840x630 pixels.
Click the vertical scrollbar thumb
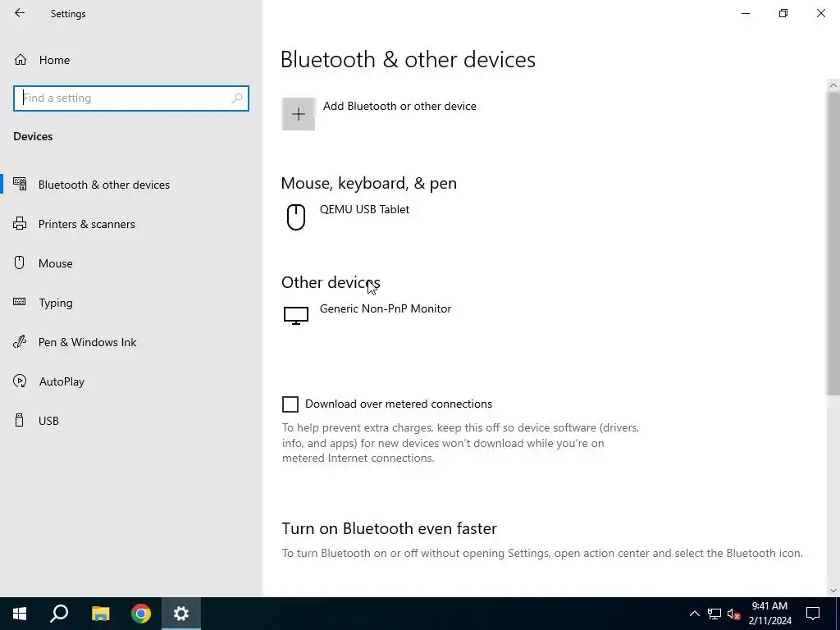point(833,244)
